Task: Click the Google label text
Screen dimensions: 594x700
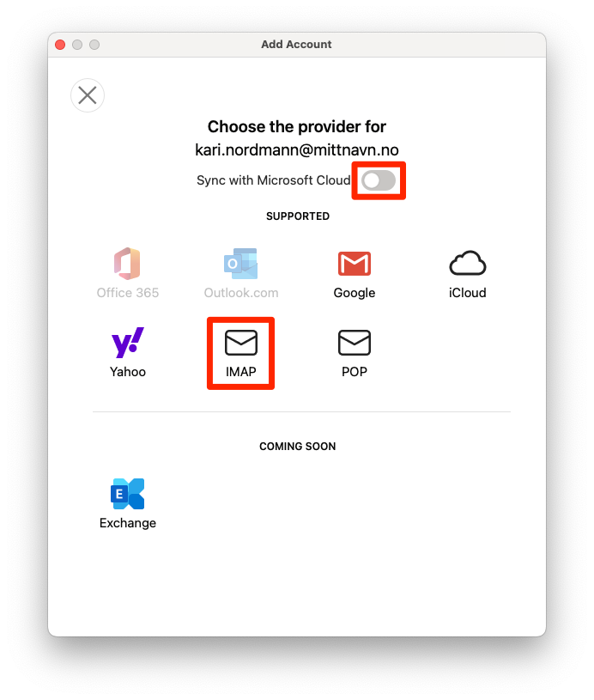Action: pos(355,293)
